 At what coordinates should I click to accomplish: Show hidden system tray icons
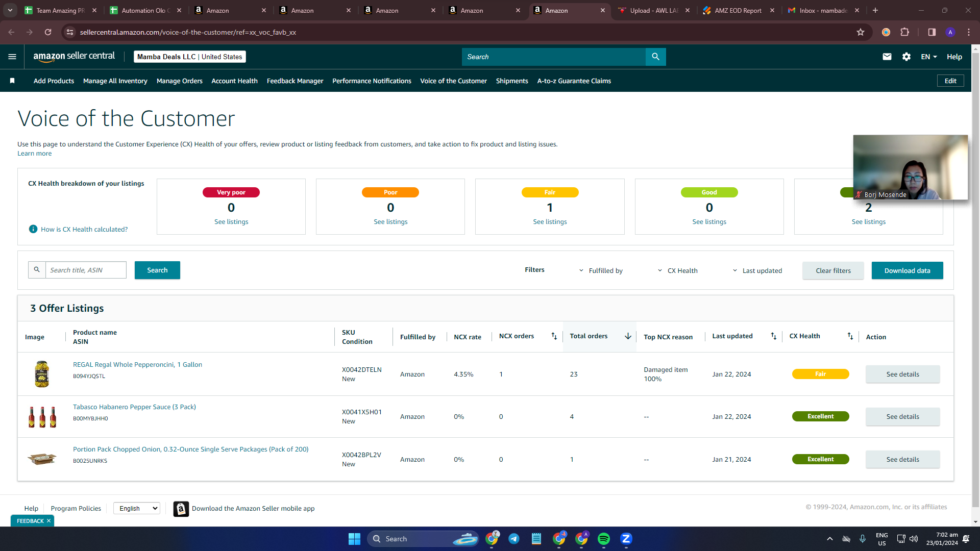pyautogui.click(x=830, y=539)
